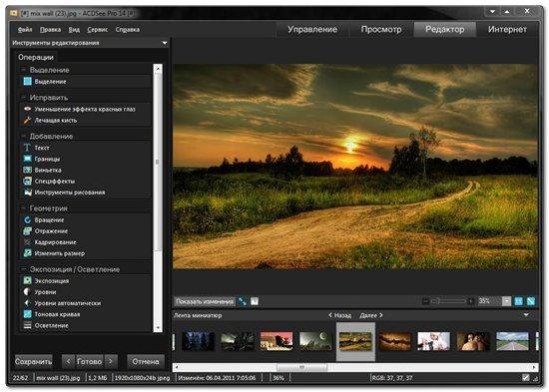Open the Тоновая кривая tone curve icon

pyautogui.click(x=27, y=314)
